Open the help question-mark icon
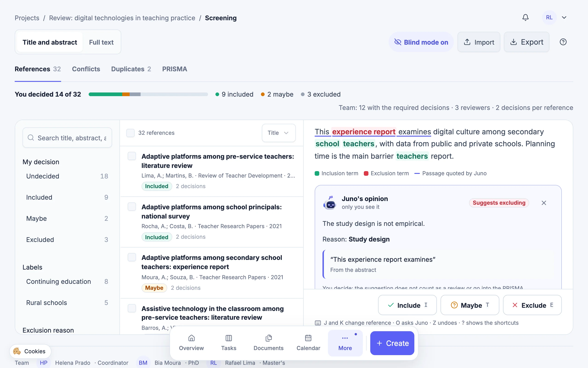Viewport: 588px width, 368px height. pos(563,42)
